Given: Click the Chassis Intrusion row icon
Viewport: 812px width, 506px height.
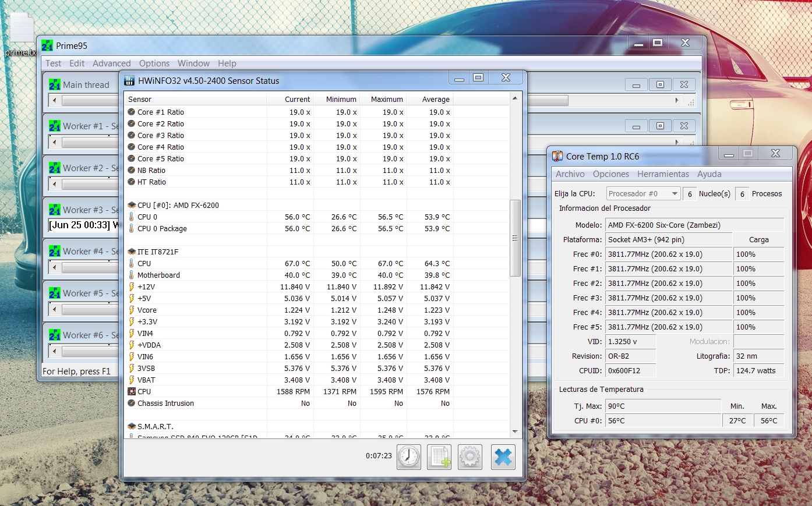Looking at the screenshot, I should coord(132,403).
